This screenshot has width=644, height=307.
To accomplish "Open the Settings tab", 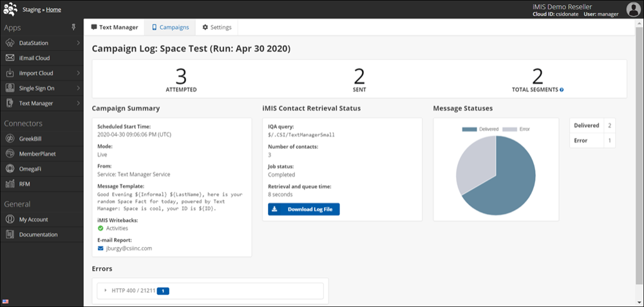I will (x=216, y=27).
